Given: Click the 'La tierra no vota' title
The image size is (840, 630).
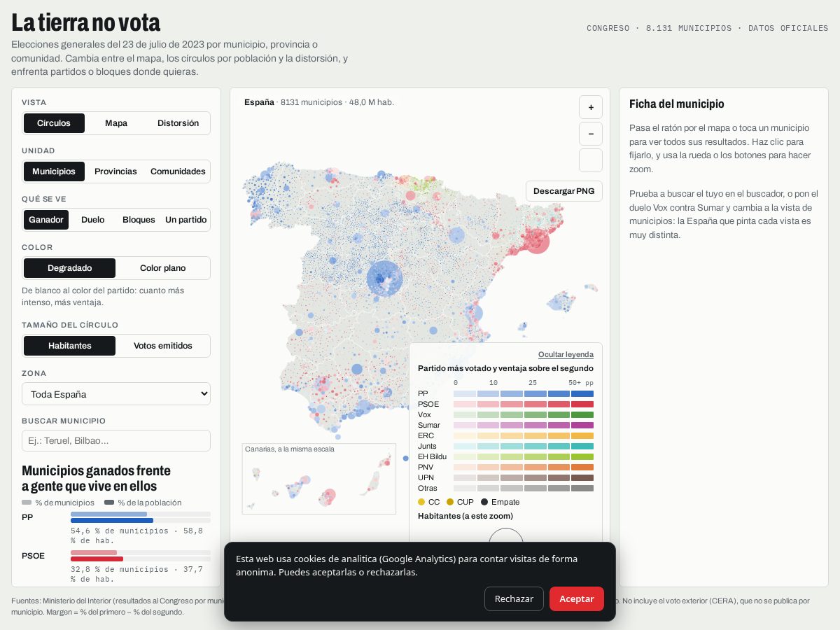Looking at the screenshot, I should coord(85,22).
